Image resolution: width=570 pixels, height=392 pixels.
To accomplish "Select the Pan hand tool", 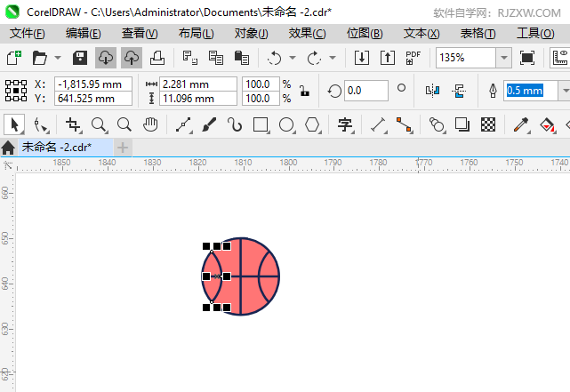I will pos(150,124).
